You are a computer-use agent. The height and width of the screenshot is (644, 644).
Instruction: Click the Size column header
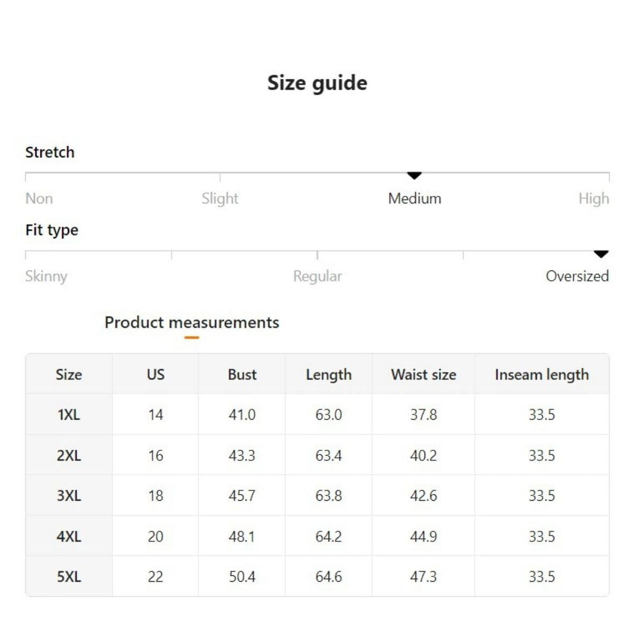(69, 375)
